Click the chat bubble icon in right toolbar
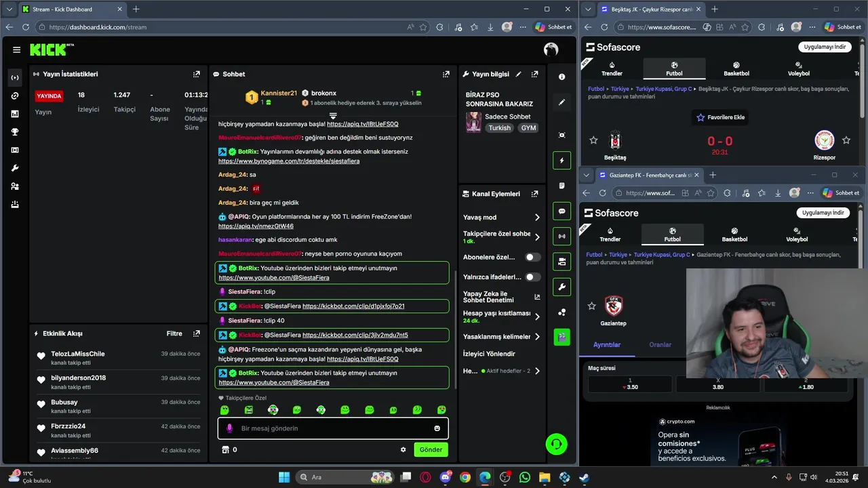868x488 pixels. [x=561, y=211]
